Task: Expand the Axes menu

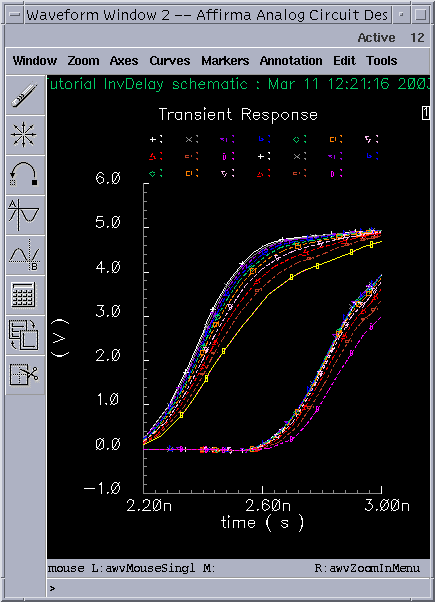Action: 124,61
